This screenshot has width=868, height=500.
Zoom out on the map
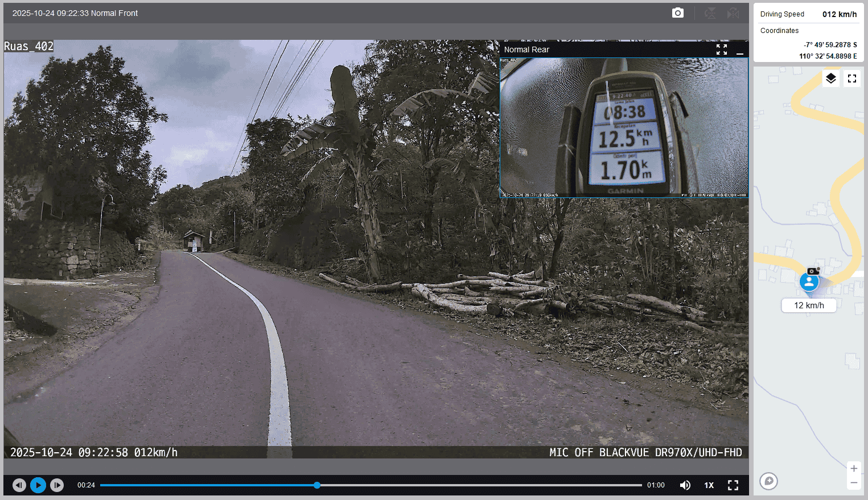coord(854,482)
